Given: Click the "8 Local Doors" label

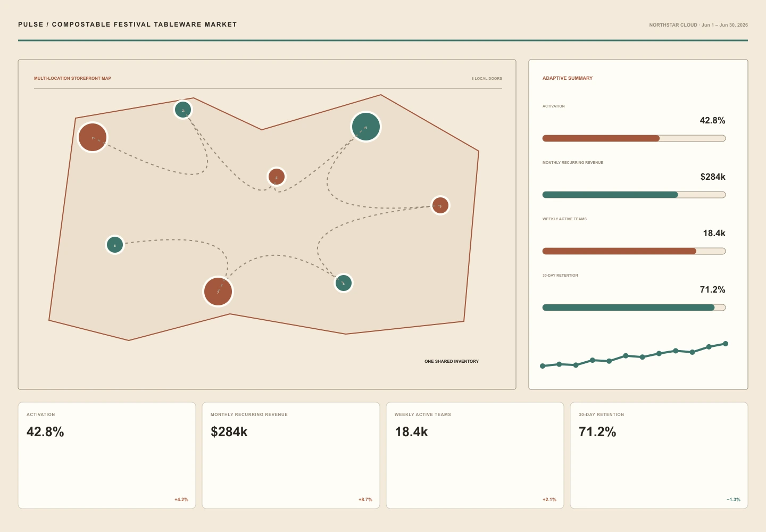Looking at the screenshot, I should (487, 79).
